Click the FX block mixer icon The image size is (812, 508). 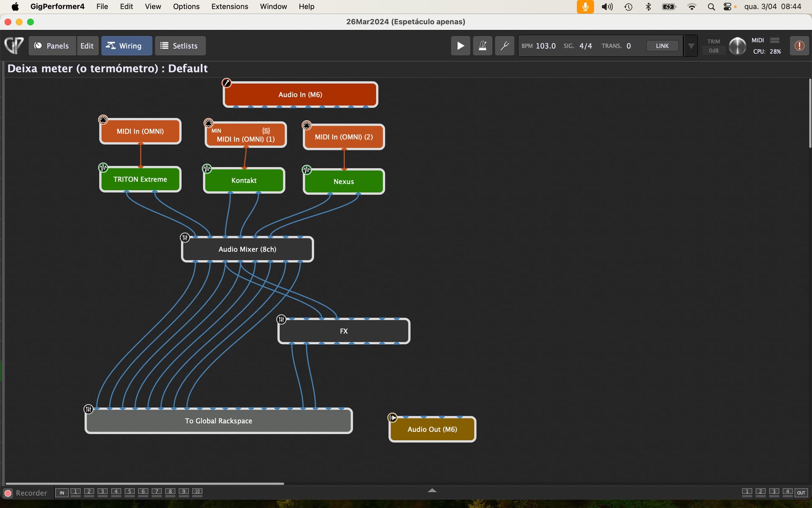click(281, 320)
